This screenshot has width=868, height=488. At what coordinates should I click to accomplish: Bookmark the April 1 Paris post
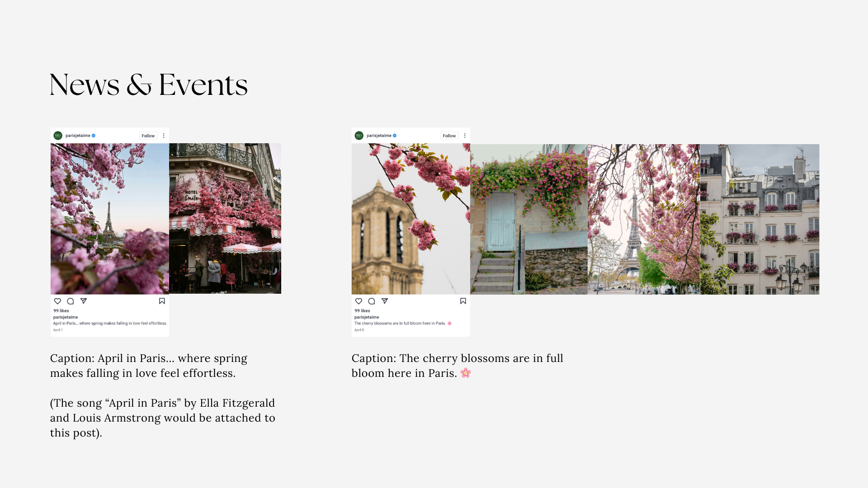tap(162, 301)
